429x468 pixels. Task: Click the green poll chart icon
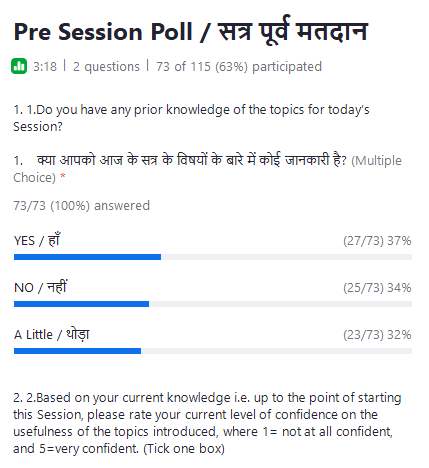pos(19,66)
